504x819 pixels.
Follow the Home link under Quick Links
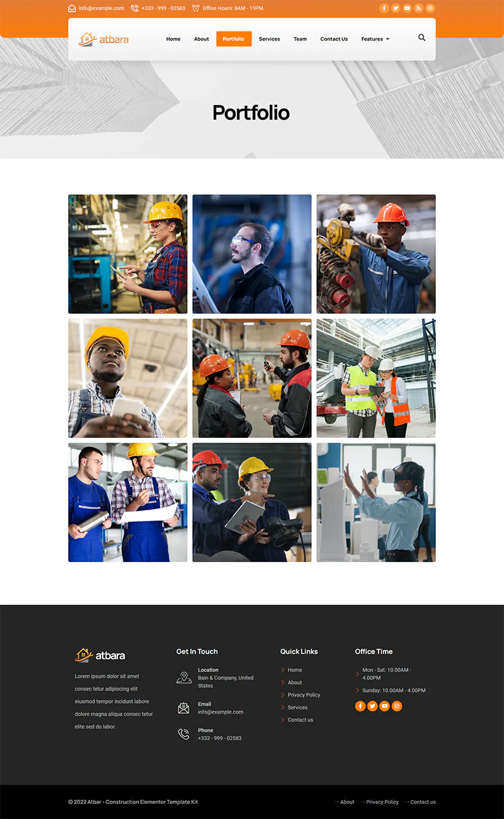295,670
